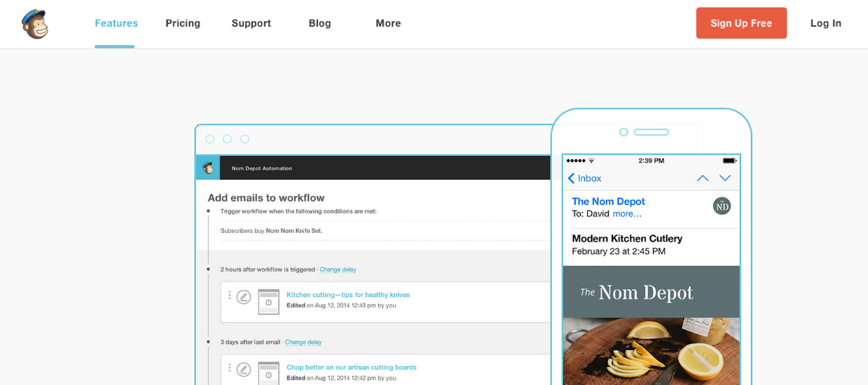Click the Nom Depot Automation title text

pyautogui.click(x=262, y=168)
